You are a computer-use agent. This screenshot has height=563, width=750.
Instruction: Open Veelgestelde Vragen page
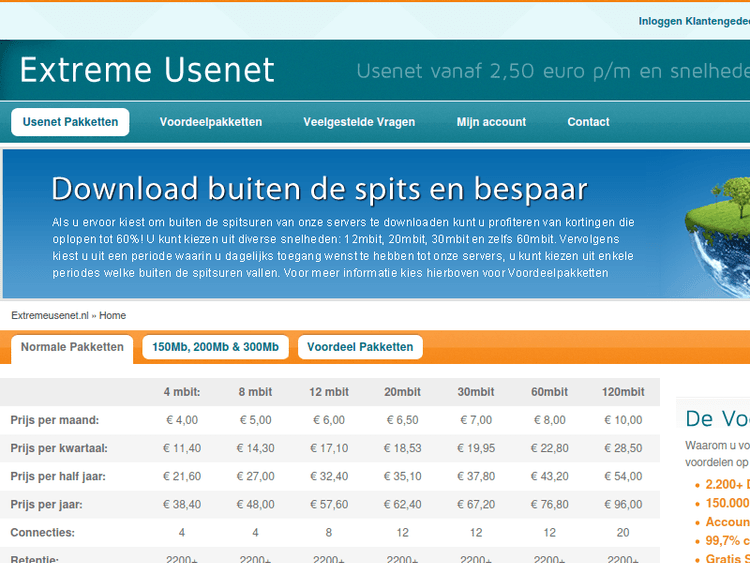click(x=359, y=122)
